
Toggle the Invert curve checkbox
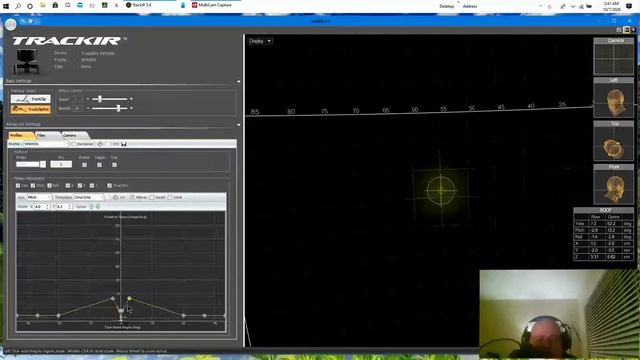(x=152, y=197)
